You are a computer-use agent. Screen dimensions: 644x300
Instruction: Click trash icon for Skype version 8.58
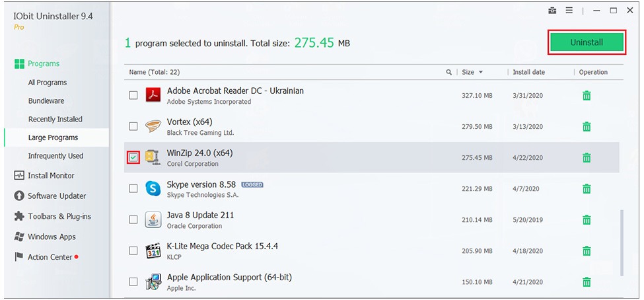587,188
